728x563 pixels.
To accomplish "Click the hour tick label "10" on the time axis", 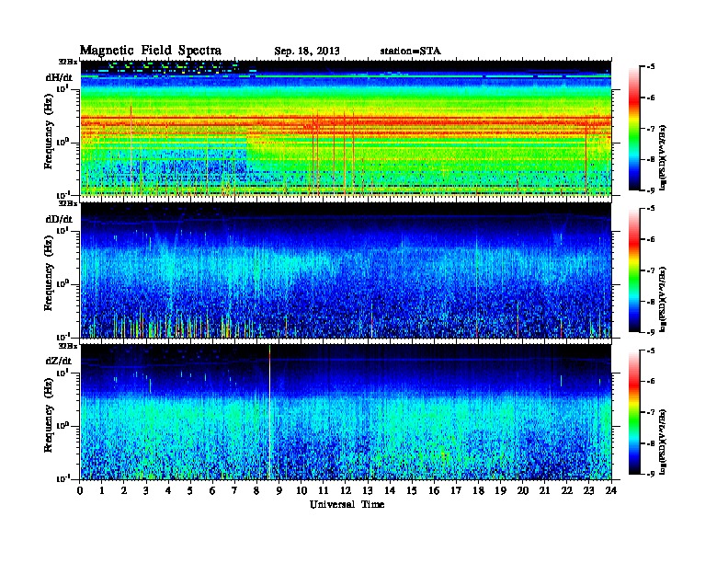I will pyautogui.click(x=301, y=490).
